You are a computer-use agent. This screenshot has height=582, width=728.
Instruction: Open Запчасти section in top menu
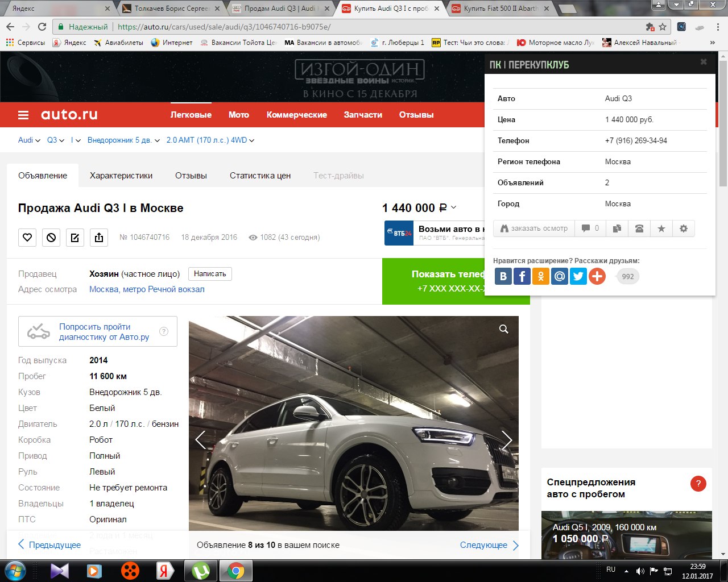pos(363,115)
